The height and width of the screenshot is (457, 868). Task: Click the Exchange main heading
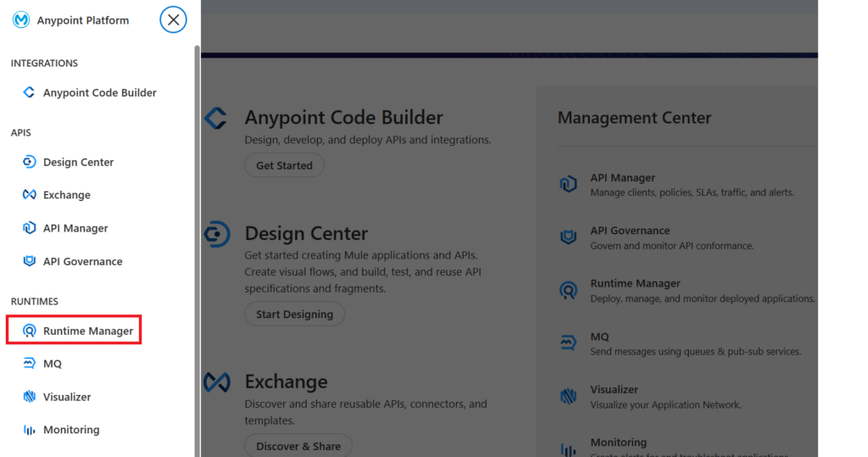[287, 382]
